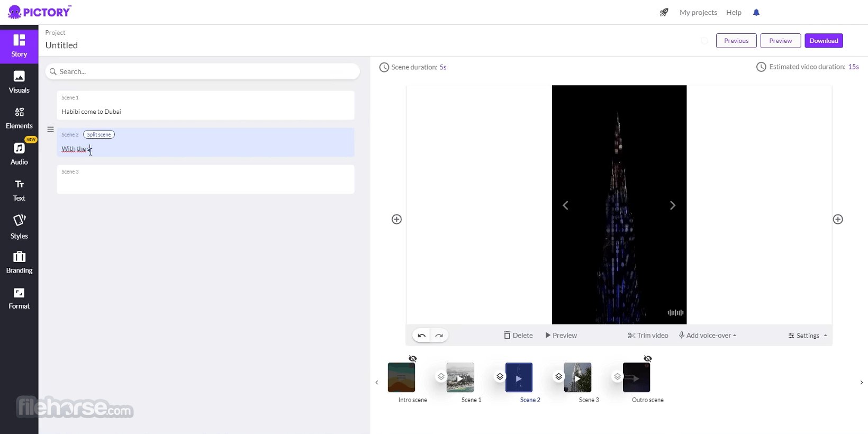Click the Scene 2 drag handle icon
The height and width of the screenshot is (434, 868).
50,129
